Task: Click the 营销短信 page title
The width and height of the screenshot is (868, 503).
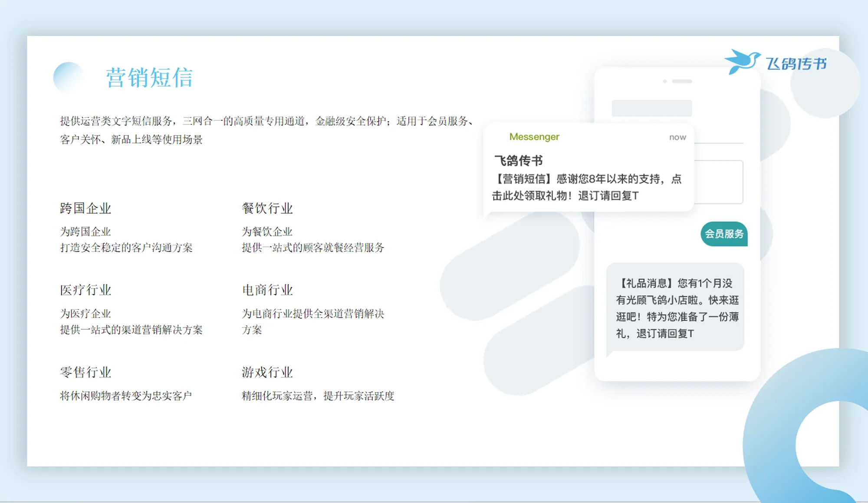Action: tap(150, 78)
